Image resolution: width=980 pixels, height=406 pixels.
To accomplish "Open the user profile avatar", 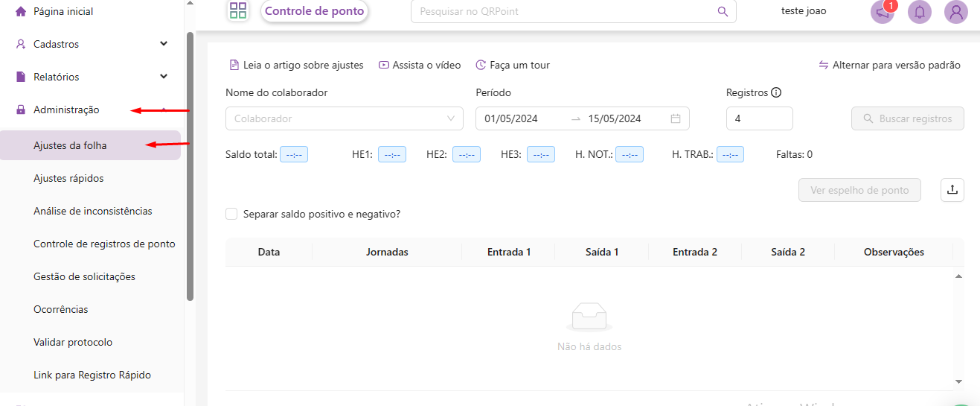I will coord(955,12).
